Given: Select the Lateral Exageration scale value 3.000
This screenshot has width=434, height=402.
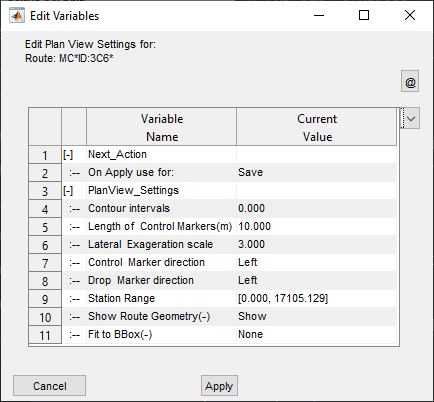Looking at the screenshot, I should click(316, 244).
